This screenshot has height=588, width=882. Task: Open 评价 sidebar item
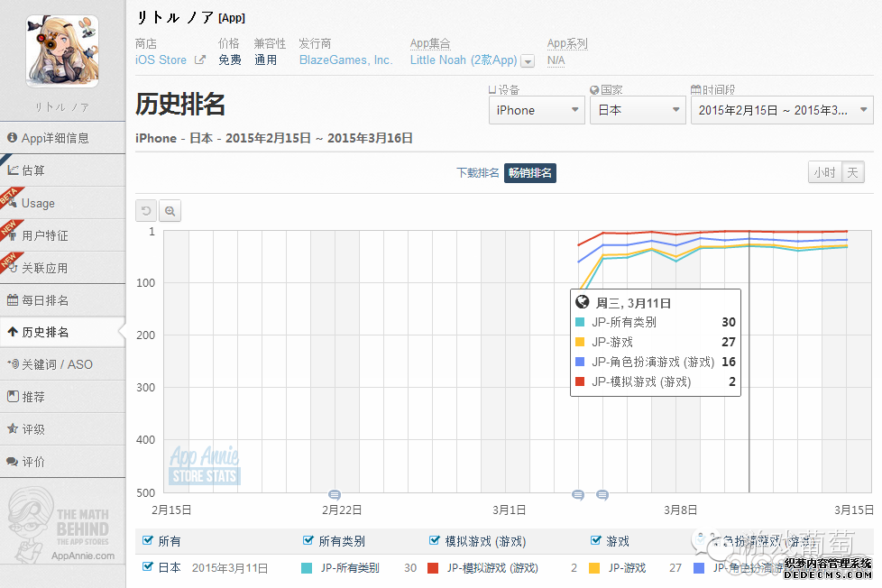point(62,462)
